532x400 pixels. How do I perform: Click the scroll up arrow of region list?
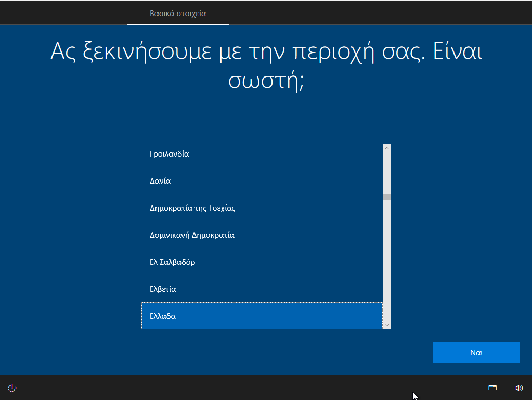[x=387, y=148]
